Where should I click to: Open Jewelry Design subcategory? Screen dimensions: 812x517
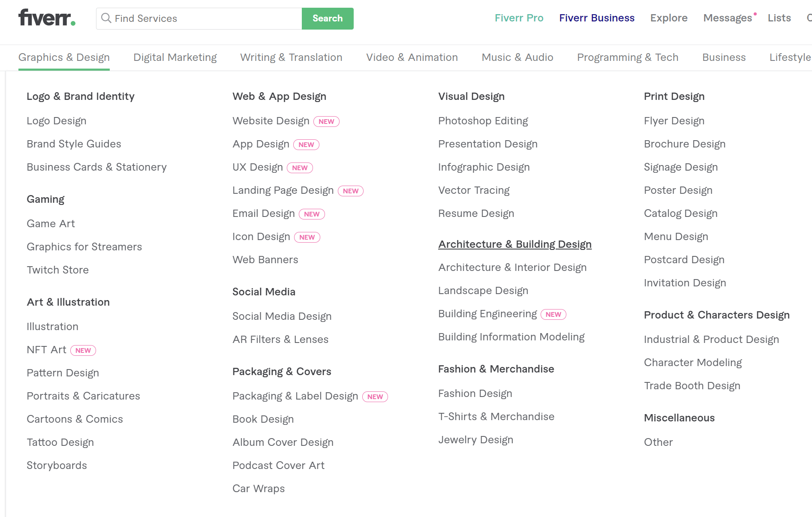[475, 440]
